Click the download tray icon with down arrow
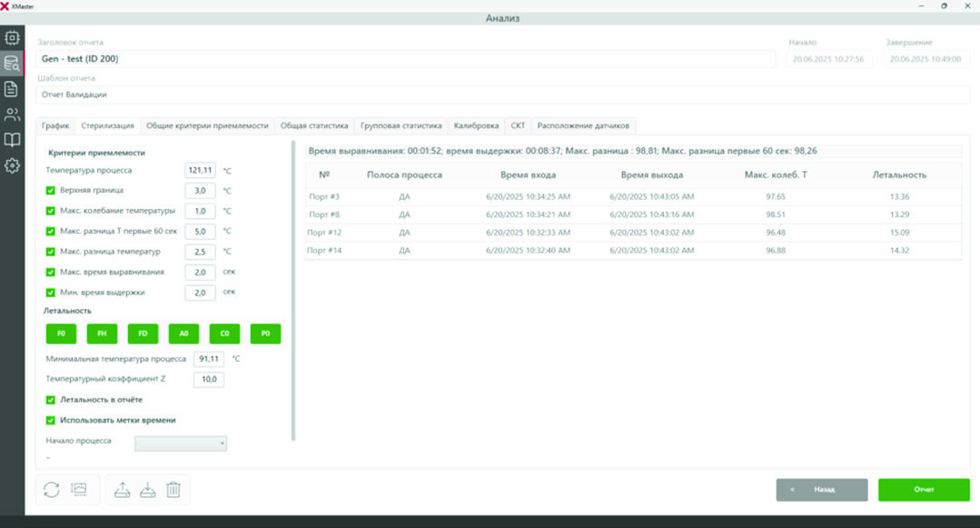This screenshot has height=528, width=980. (x=147, y=490)
